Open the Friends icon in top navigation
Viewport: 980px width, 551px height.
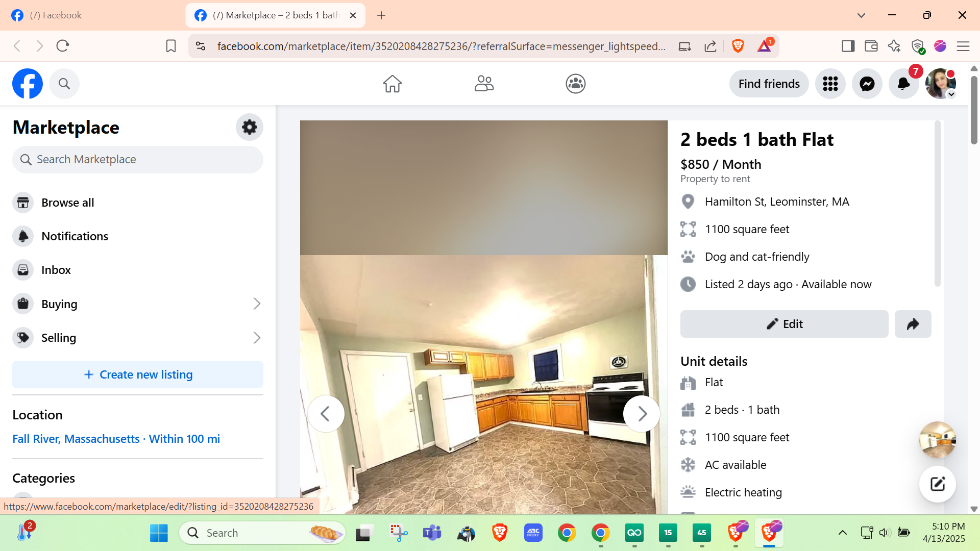point(484,84)
